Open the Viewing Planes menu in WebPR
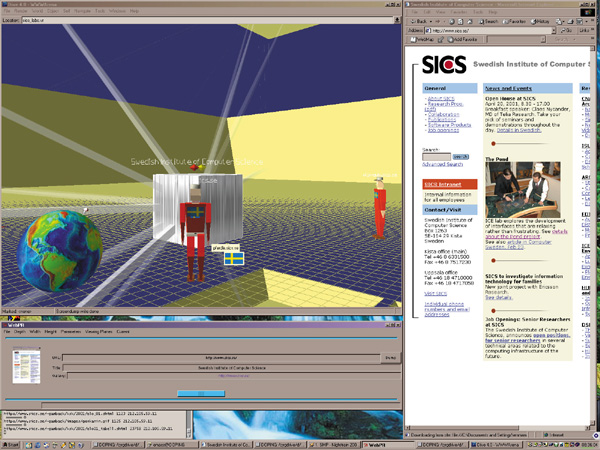Viewport: 600px width, 450px height. point(99,332)
